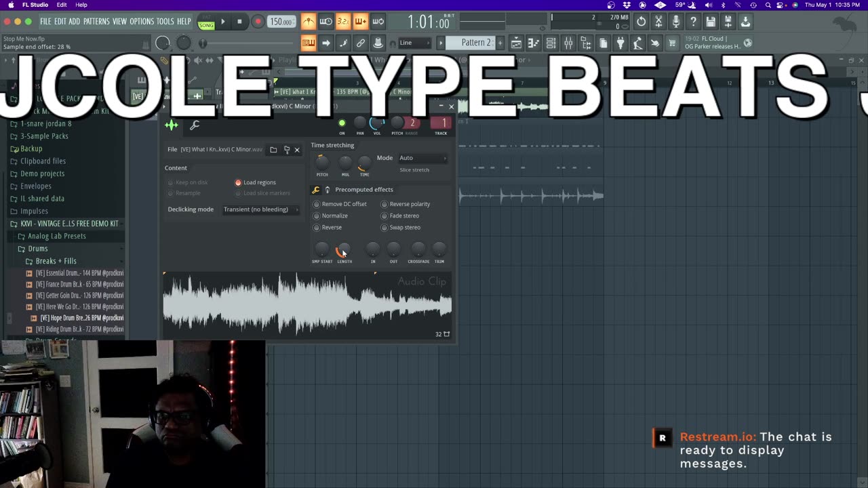Click the multilink controllers chain icon
Screen dimensions: 868x488
[361, 43]
